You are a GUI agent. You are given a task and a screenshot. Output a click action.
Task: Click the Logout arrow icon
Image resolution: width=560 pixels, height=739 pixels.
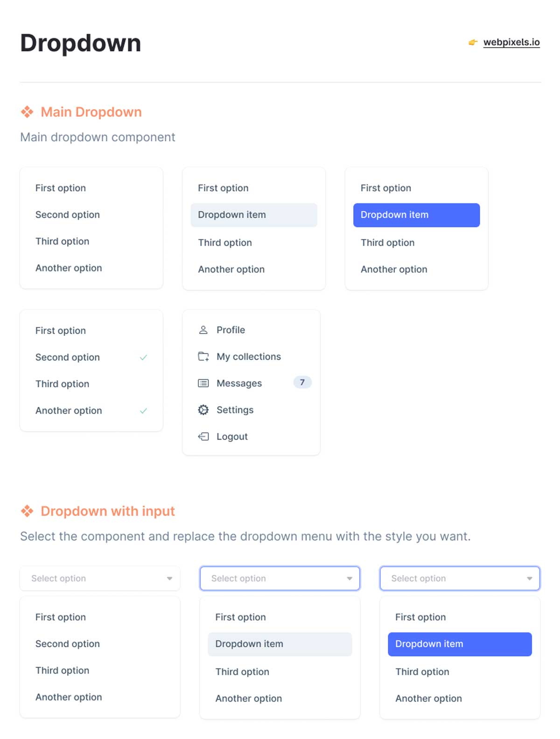203,436
